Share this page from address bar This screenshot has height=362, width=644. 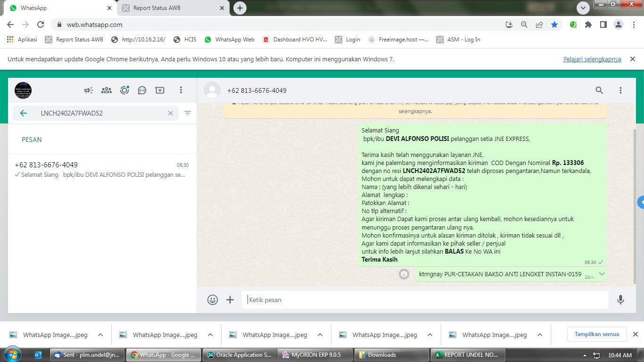coord(539,25)
